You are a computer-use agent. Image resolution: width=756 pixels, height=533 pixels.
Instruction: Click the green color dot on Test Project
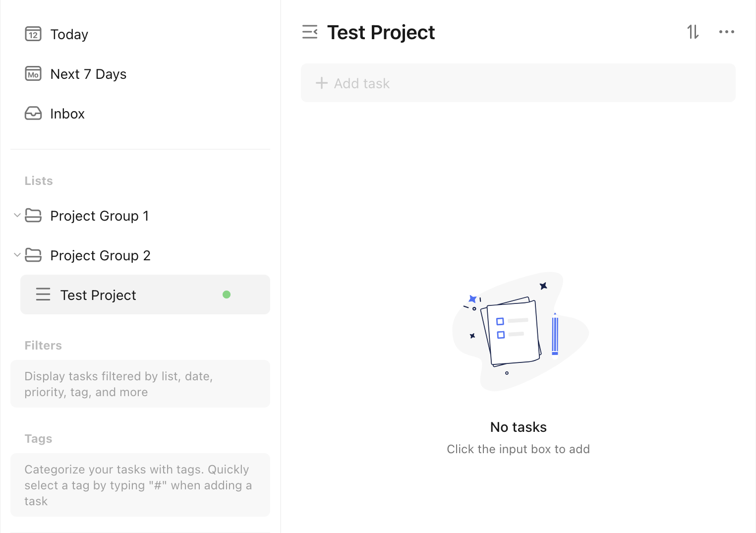(227, 295)
